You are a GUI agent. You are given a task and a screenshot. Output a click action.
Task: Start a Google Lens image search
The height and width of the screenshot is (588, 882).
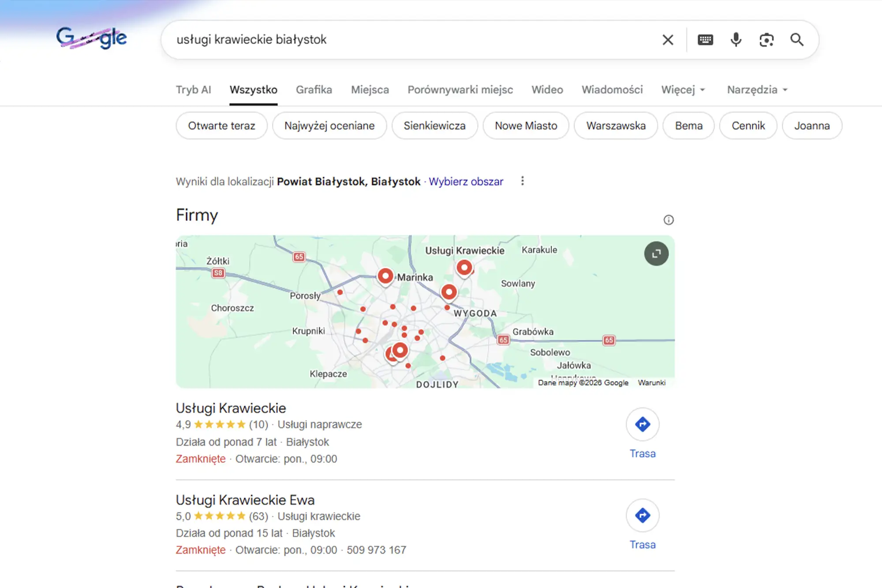tap(766, 40)
